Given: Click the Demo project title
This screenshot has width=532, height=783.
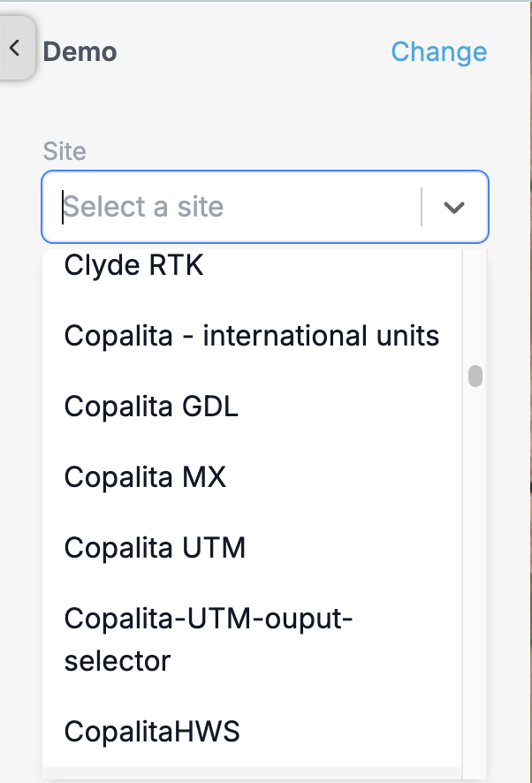Looking at the screenshot, I should tap(80, 52).
